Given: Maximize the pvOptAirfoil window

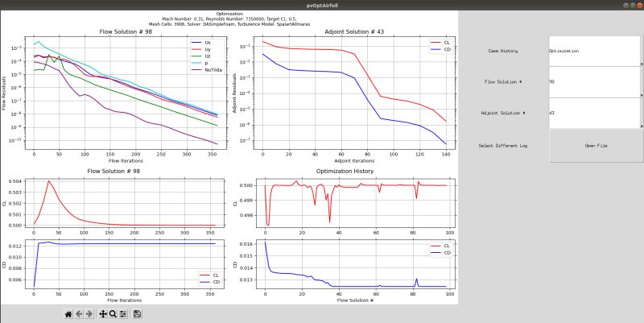Looking at the screenshot, I should pyautogui.click(x=632, y=6).
